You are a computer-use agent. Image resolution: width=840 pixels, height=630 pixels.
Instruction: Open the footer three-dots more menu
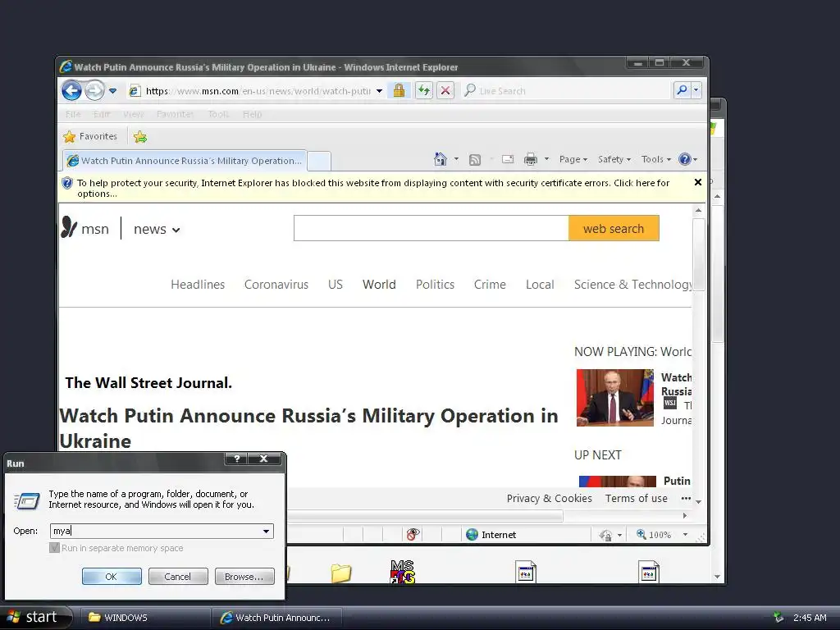pyautogui.click(x=686, y=498)
